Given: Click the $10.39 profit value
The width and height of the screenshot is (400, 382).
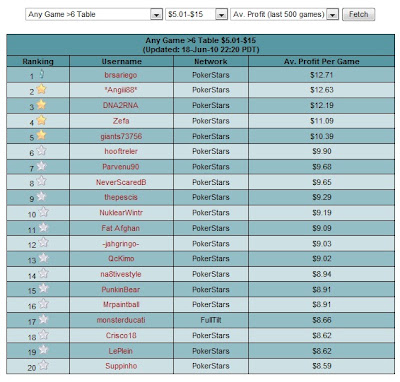Looking at the screenshot, I should point(322,136).
